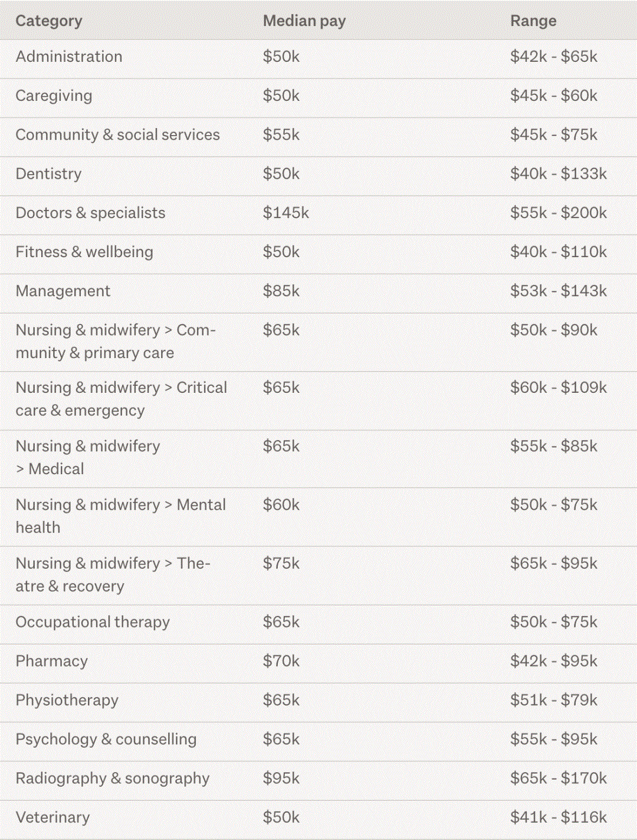Select the Administration category cell
637x840 pixels.
coord(69,57)
